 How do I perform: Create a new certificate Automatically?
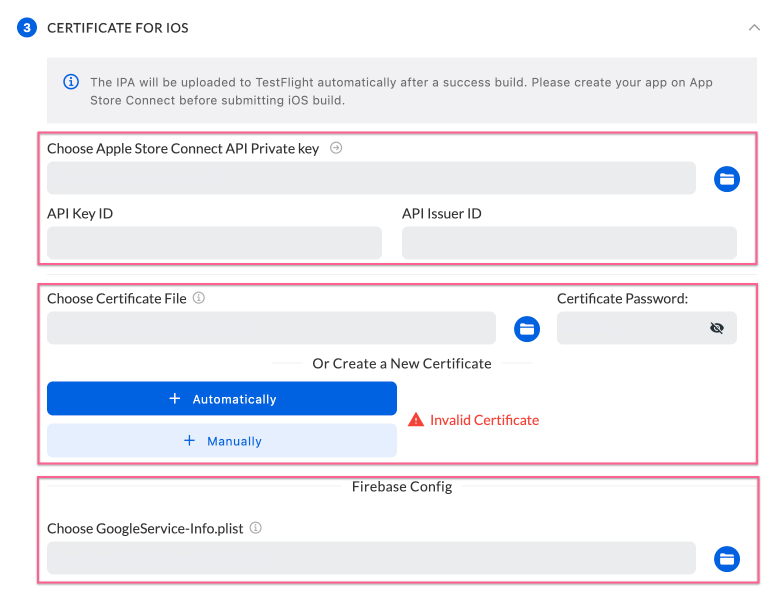tap(222, 399)
